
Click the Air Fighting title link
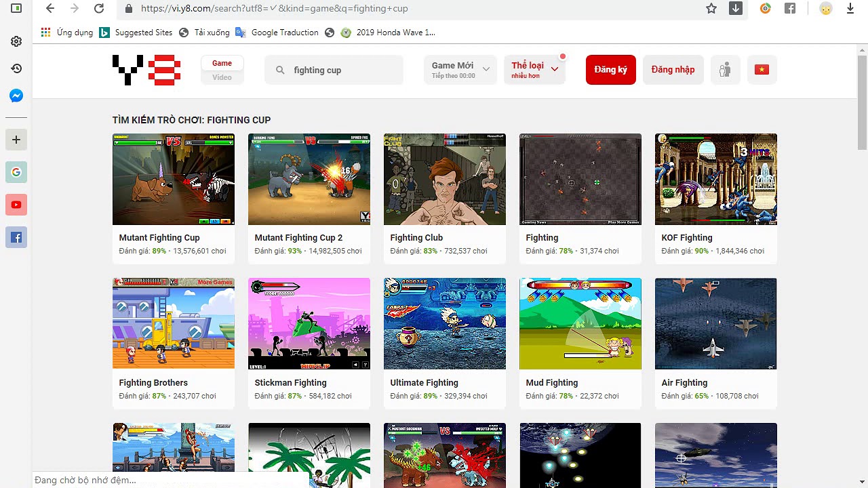point(684,383)
